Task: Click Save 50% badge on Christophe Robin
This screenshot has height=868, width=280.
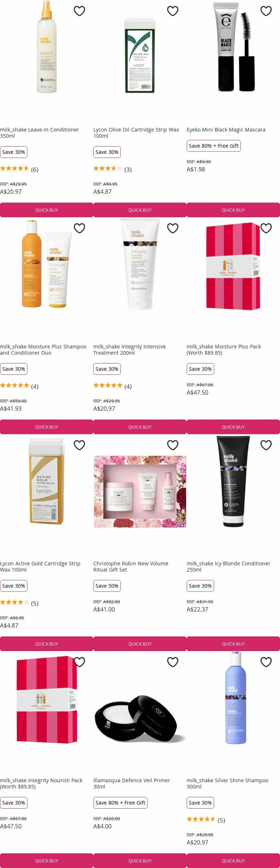Action: click(x=107, y=586)
